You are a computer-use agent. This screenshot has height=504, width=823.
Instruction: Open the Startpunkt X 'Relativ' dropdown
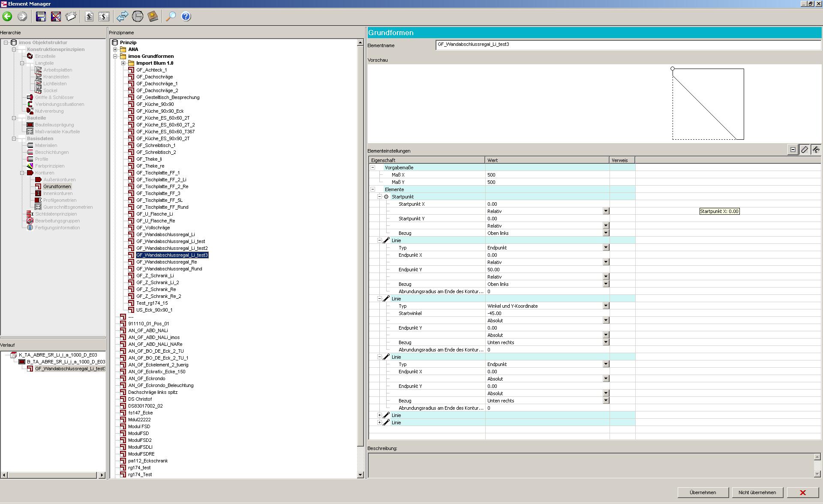[x=606, y=211]
